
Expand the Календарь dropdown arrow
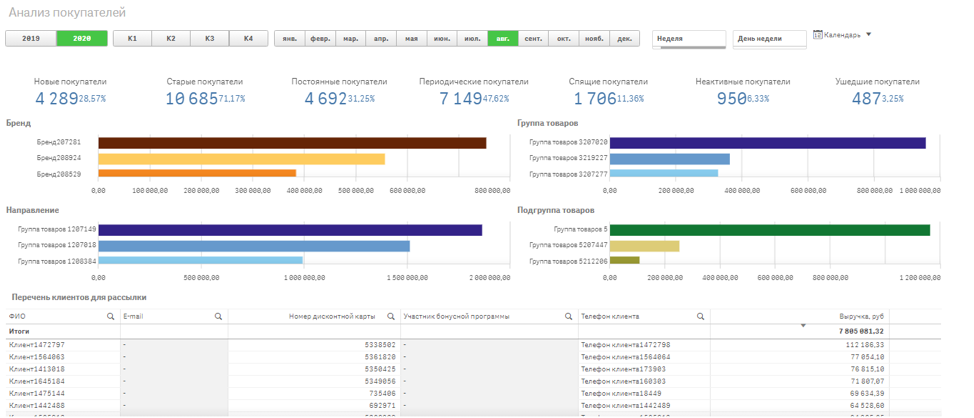(868, 35)
